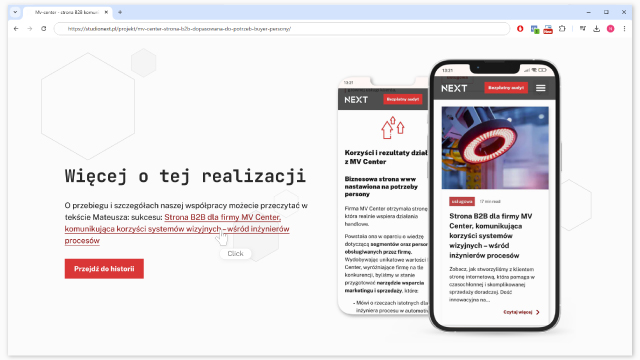Select the MV-center browser tab

pyautogui.click(x=67, y=12)
